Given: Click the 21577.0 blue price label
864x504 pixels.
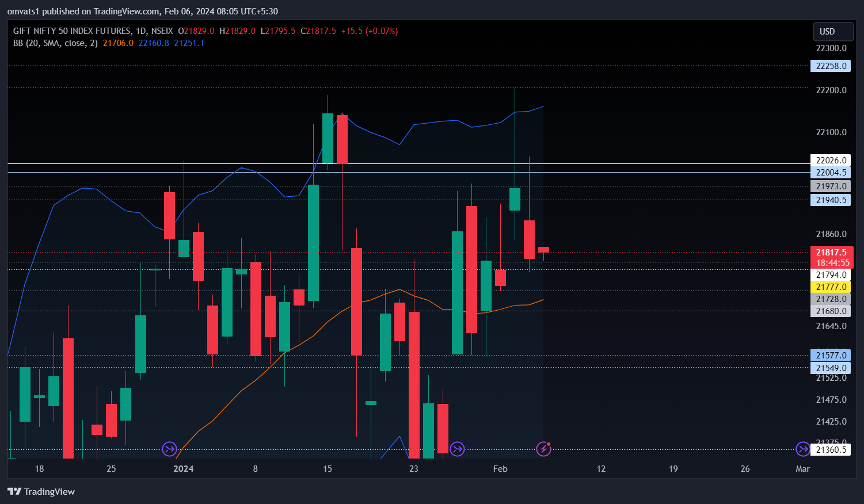Looking at the screenshot, I should 831,356.
